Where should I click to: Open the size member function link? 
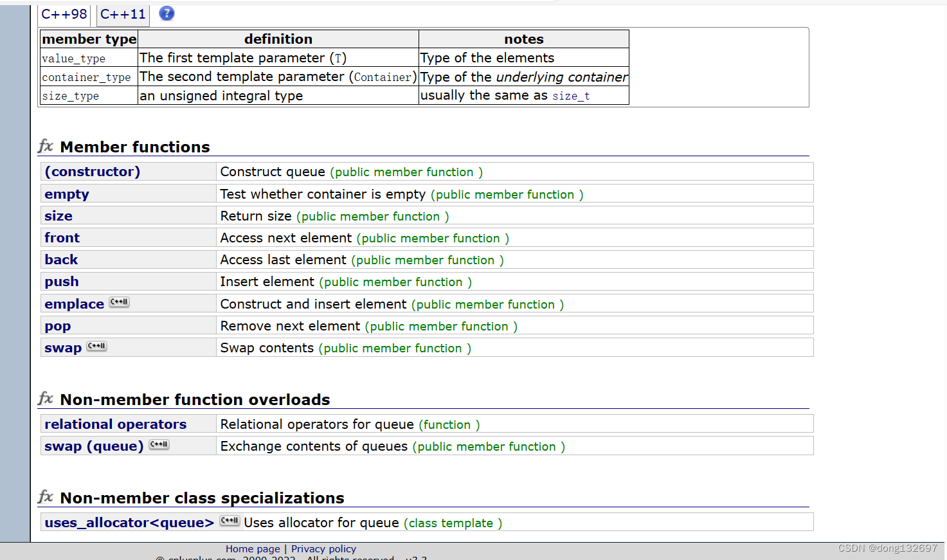[59, 216]
